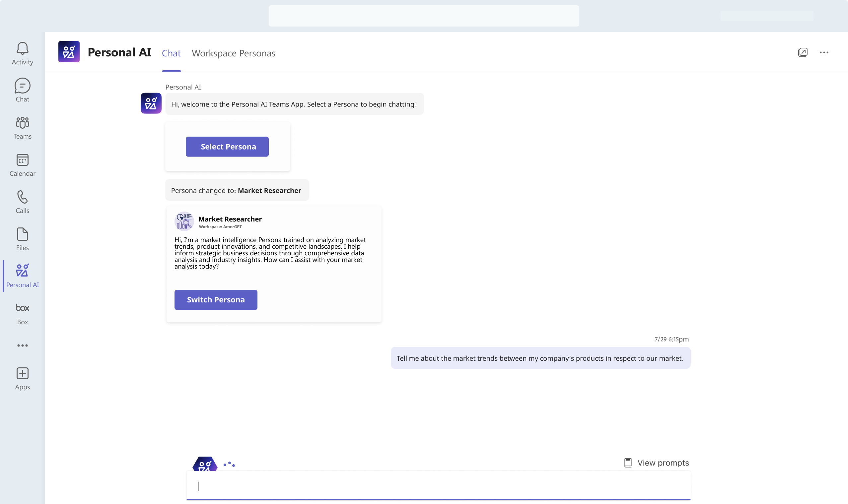Click 'Workspace: AmerGPT' label

(x=221, y=227)
